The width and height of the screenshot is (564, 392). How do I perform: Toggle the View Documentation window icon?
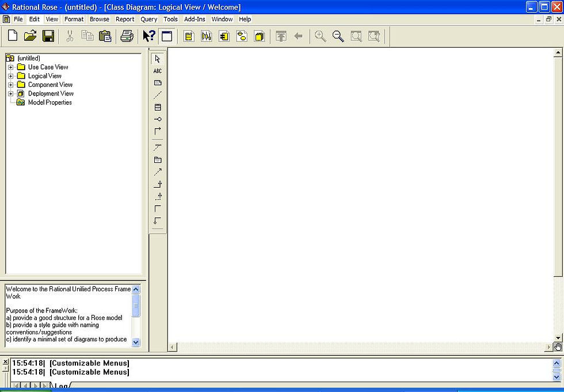point(167,36)
